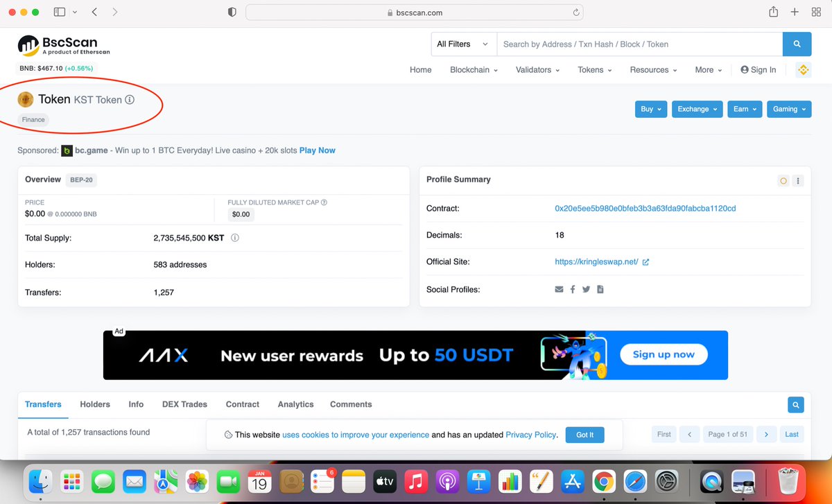
Task: Open Google Chrome from the Dock
Action: [x=605, y=480]
